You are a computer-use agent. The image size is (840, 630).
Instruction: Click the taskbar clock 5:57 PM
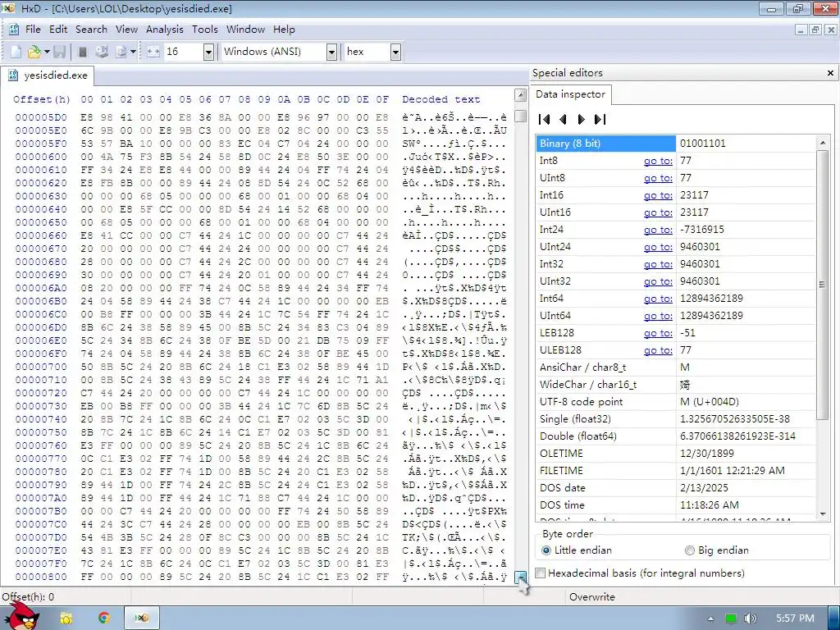[x=794, y=619]
